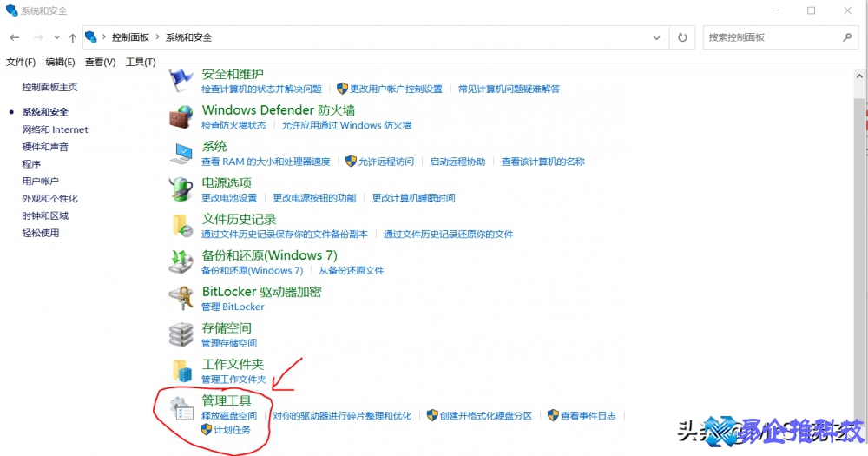The height and width of the screenshot is (456, 868).
Task: Click the shield beside 更改用户帐户控制设置
Action: (342, 88)
